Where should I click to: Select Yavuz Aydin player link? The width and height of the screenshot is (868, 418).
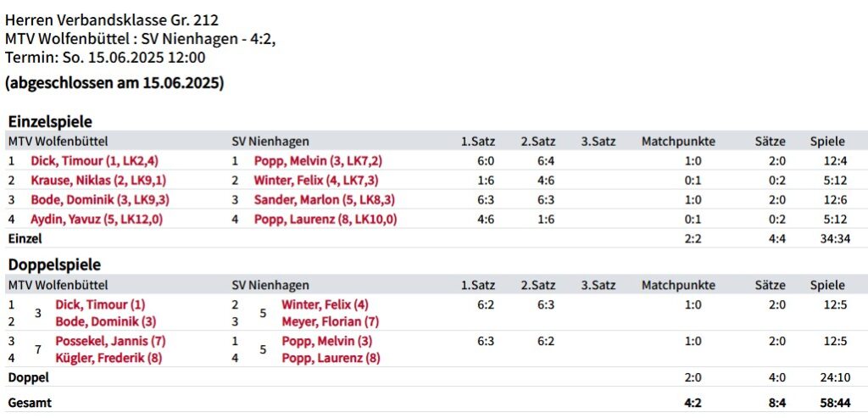(x=96, y=219)
